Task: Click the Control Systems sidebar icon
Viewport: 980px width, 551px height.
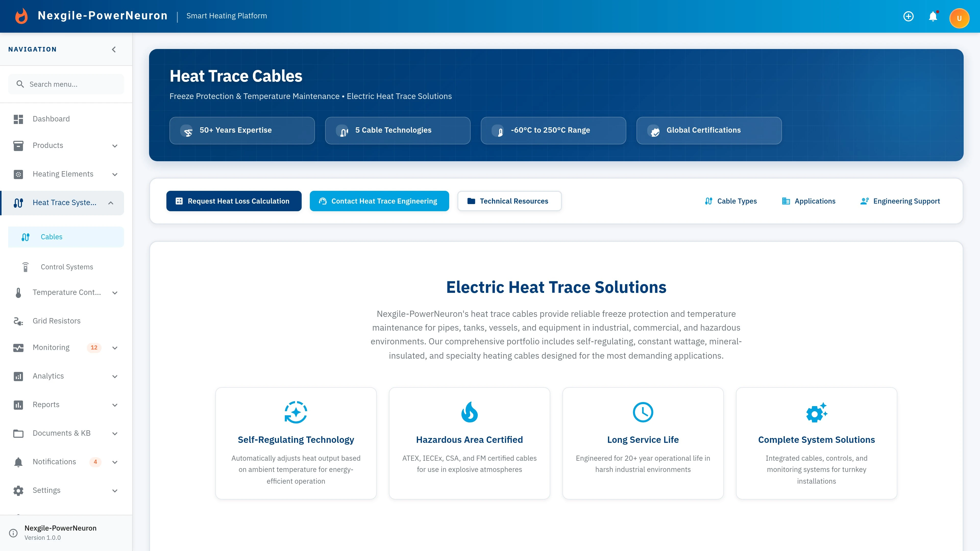Action: coord(26,267)
